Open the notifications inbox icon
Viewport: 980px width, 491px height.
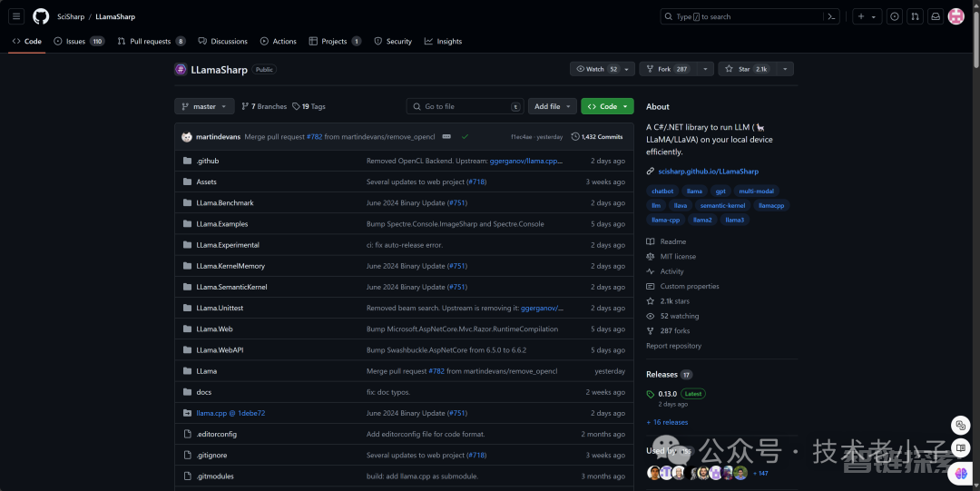click(936, 17)
